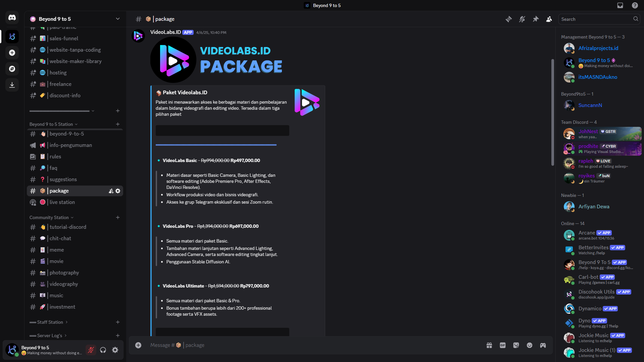Image resolution: width=644 pixels, height=362 pixels.
Task: Toggle the member list panel
Action: [549, 19]
